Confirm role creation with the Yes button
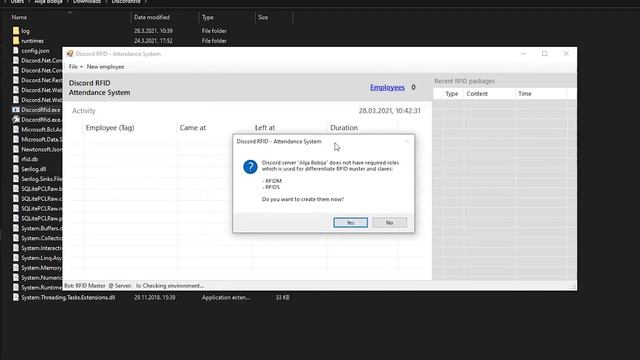This screenshot has height=360, width=640. (x=350, y=222)
